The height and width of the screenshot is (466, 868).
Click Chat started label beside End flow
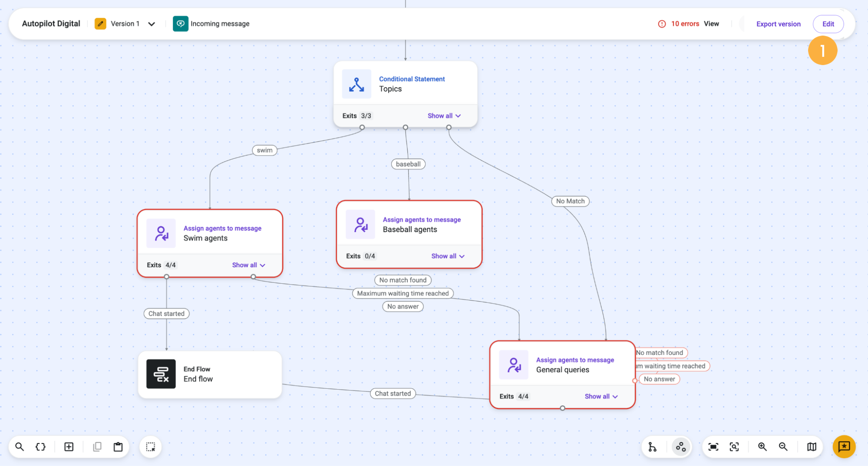[x=393, y=393]
